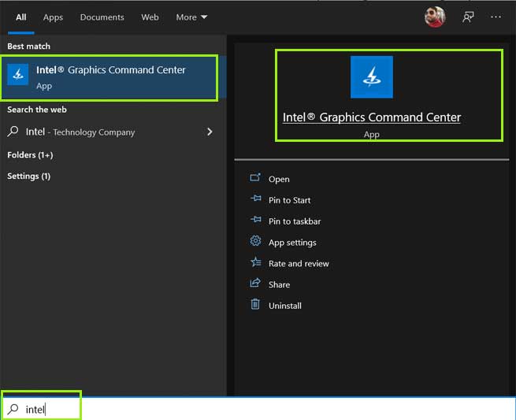Click the Share arrow icon
516x420 pixels.
255,283
